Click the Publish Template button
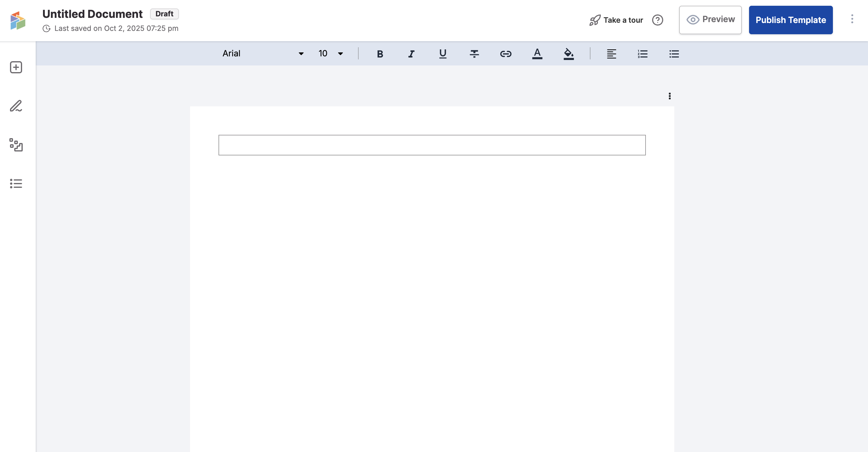 coord(791,20)
